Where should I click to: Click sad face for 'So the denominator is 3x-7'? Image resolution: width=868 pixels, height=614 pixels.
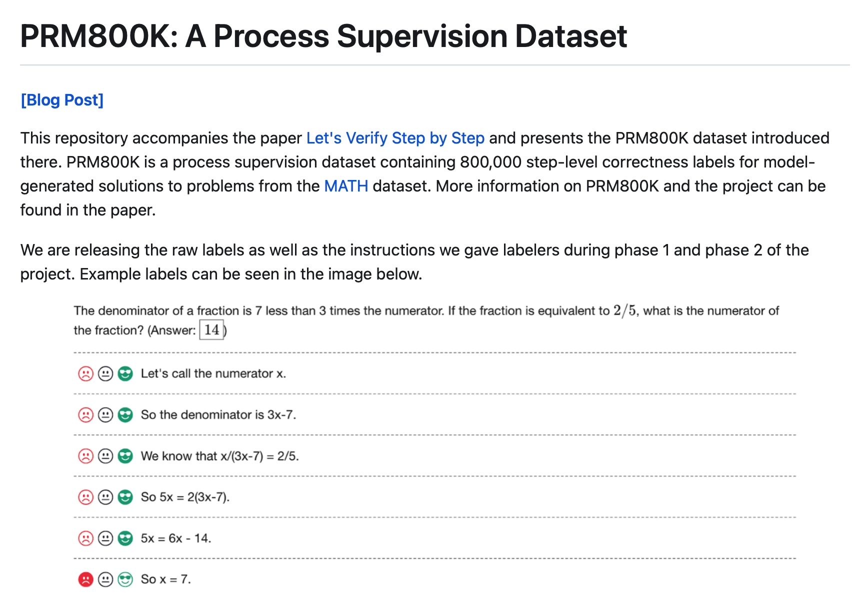click(x=86, y=415)
